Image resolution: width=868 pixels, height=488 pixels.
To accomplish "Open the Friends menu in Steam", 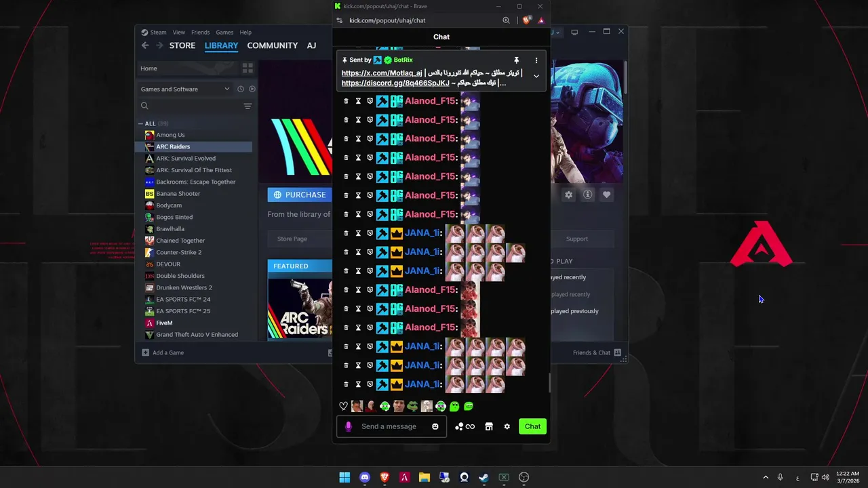I will point(200,32).
